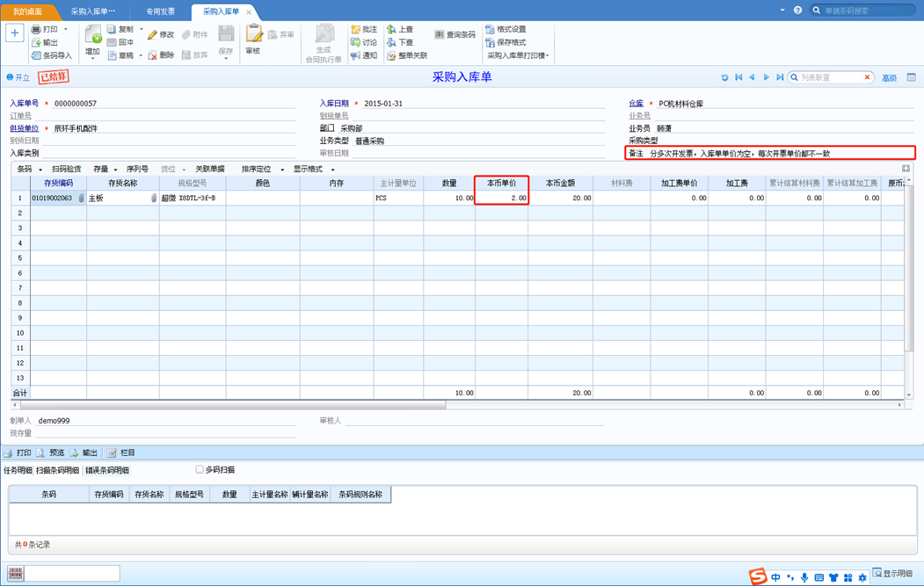Screen dimensions: 924x586
Task: Toggle the 开立 status radio indicator
Action: point(10,77)
